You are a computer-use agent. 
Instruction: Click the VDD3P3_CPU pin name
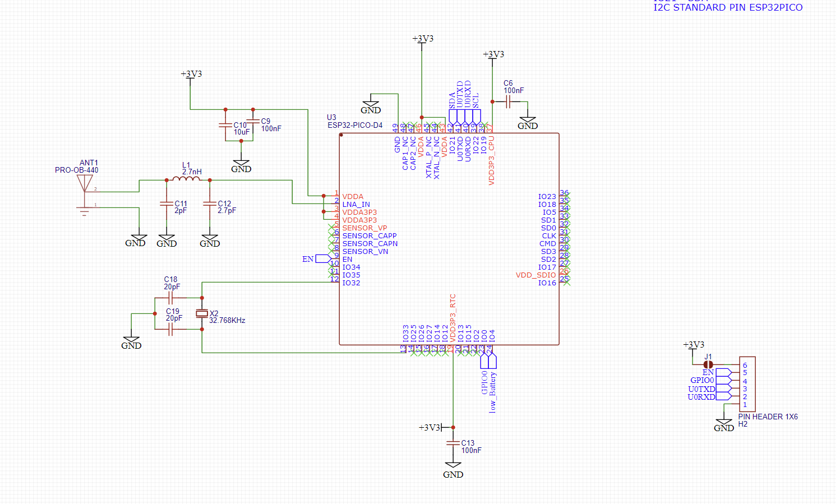point(492,160)
